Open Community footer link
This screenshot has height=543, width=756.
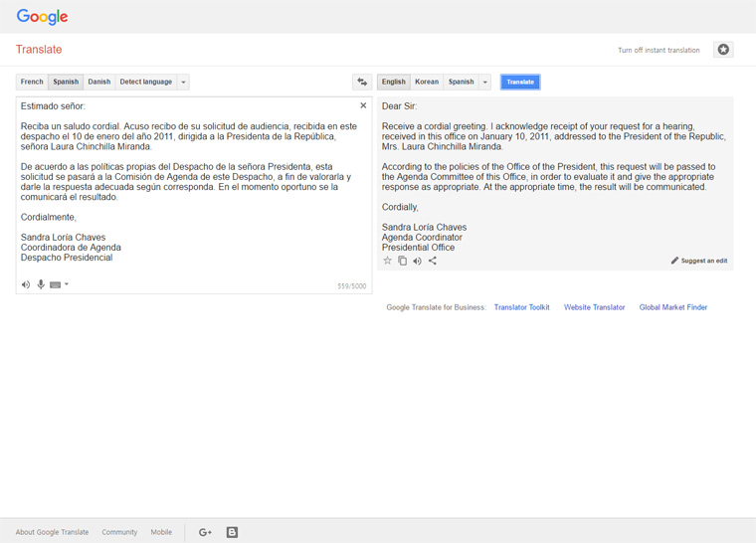[119, 532]
